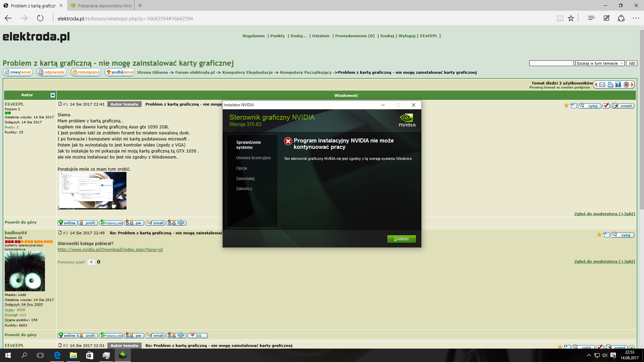Open Punkty in top navigation
Screen dimensions: 644x362
[x=277, y=36]
